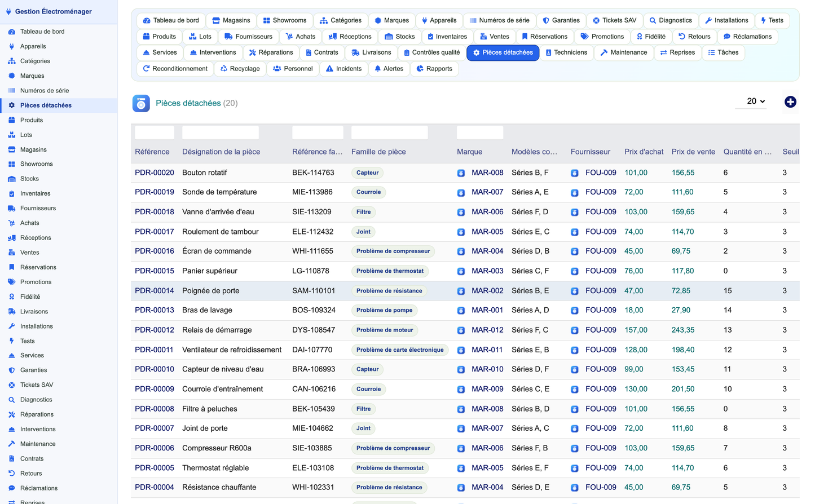
Task: Open the Rapports tab
Action: [x=434, y=69]
